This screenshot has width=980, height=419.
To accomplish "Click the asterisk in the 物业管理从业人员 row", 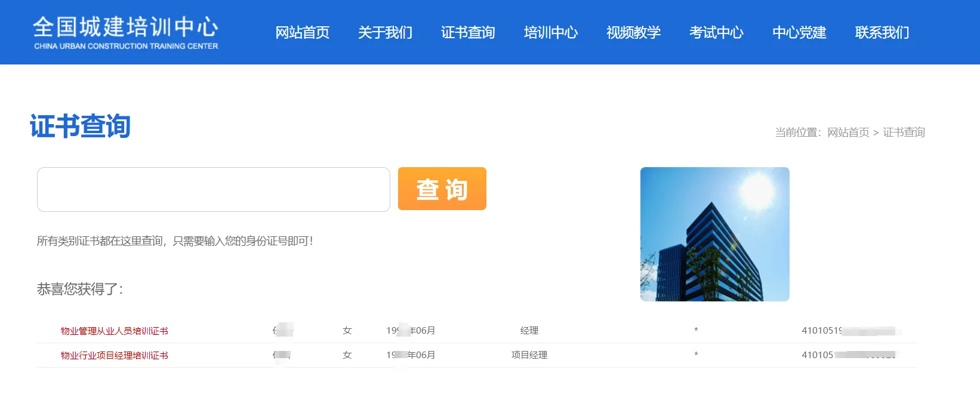I will click(x=696, y=331).
